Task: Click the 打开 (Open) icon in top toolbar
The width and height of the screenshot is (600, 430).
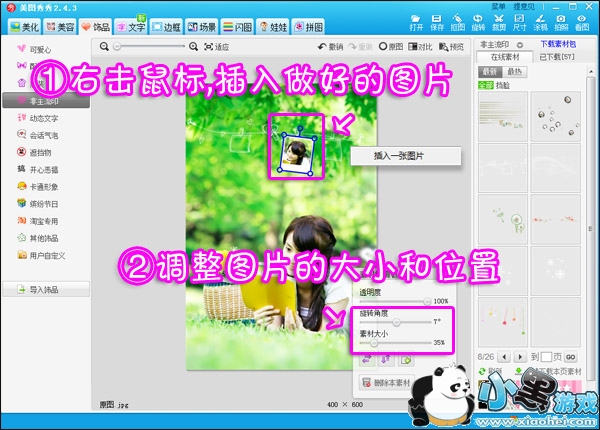Action: point(416,22)
